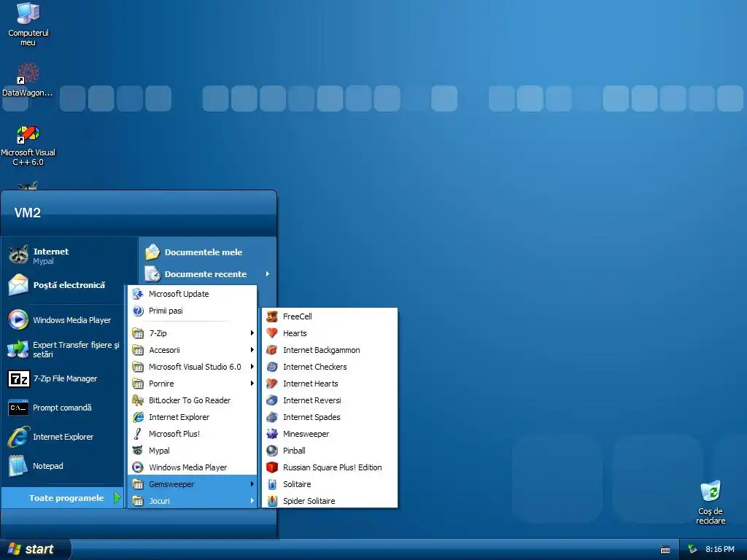
Task: Click the keyboard icon in taskbar
Action: pyautogui.click(x=665, y=550)
